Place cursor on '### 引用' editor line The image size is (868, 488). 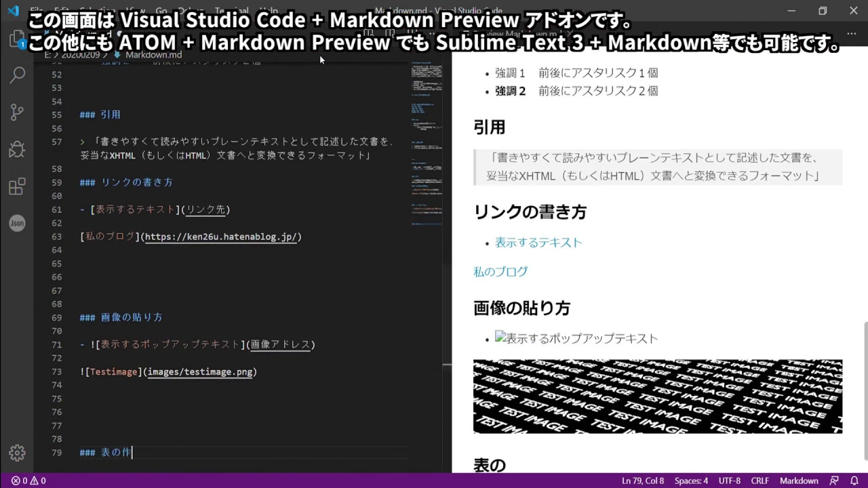click(100, 115)
